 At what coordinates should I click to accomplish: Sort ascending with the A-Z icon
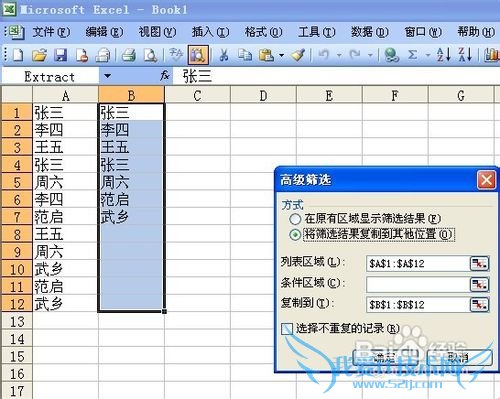(x=444, y=54)
